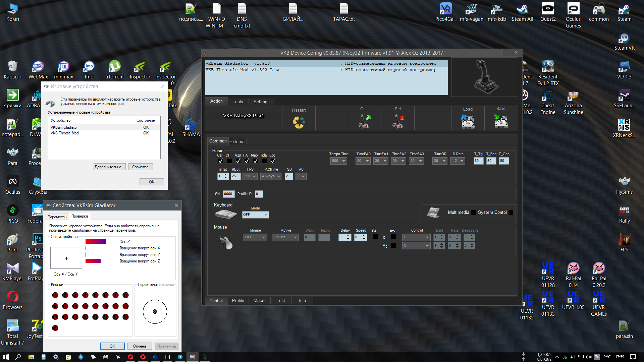Enable the System Contol checkbox

[x=511, y=213]
